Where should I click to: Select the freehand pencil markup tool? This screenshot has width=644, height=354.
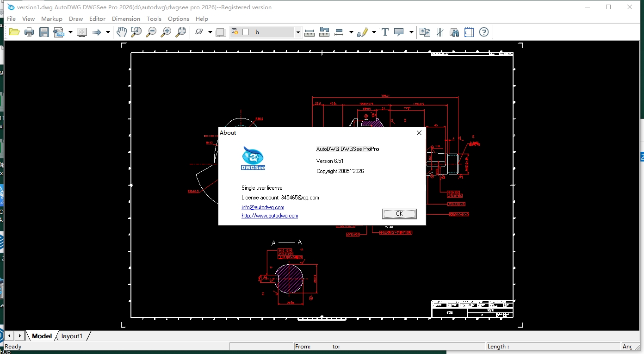pos(363,31)
